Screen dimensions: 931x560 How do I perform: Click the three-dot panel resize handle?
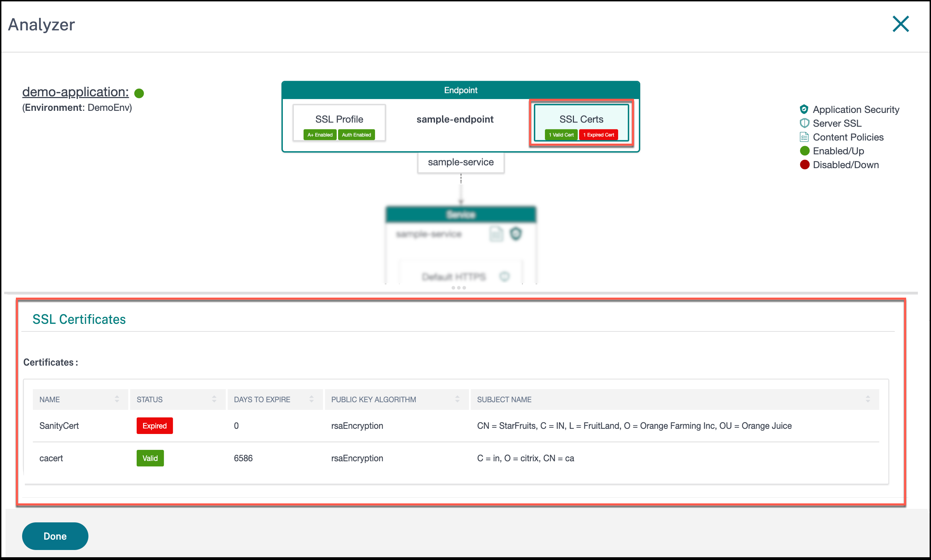[459, 288]
